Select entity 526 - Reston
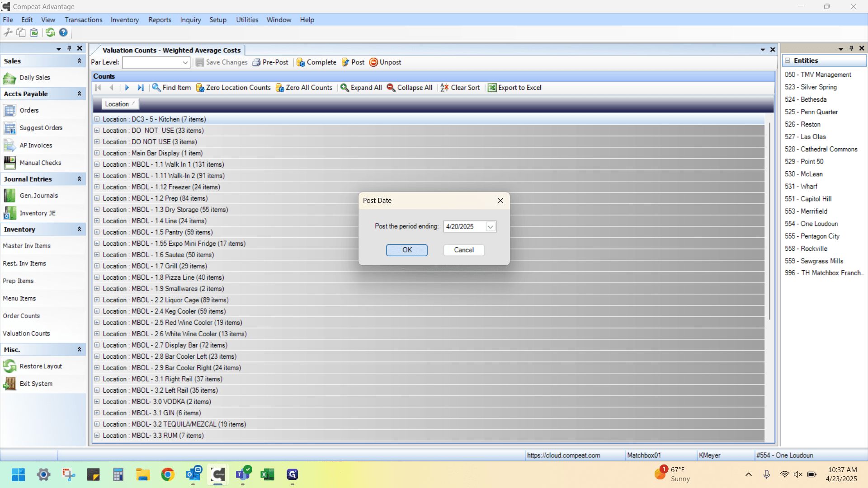 click(802, 124)
